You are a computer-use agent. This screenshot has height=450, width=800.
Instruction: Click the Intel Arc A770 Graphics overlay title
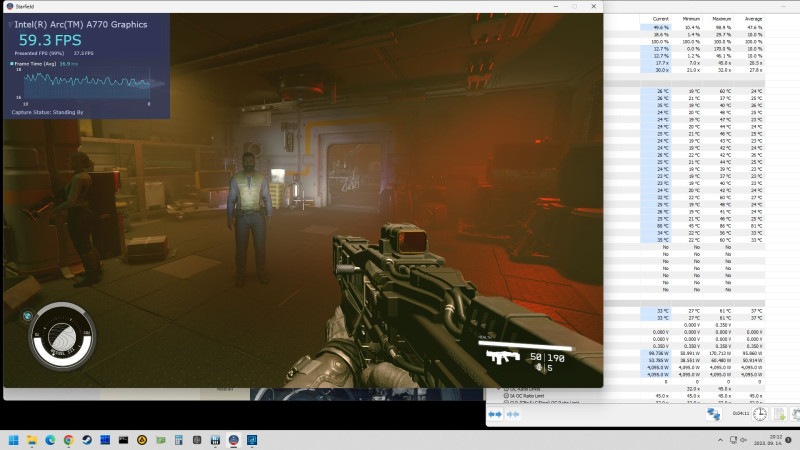click(x=81, y=24)
